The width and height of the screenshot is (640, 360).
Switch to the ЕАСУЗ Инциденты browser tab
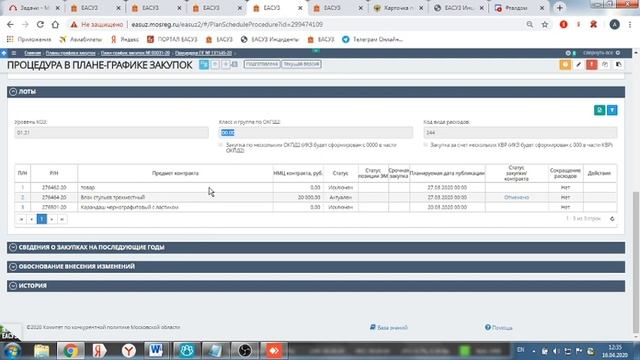point(459,8)
